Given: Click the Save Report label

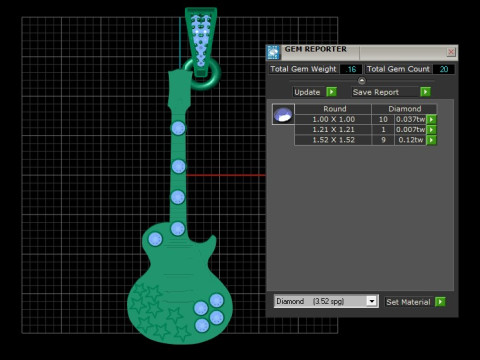Looking at the screenshot, I should click(x=376, y=92).
